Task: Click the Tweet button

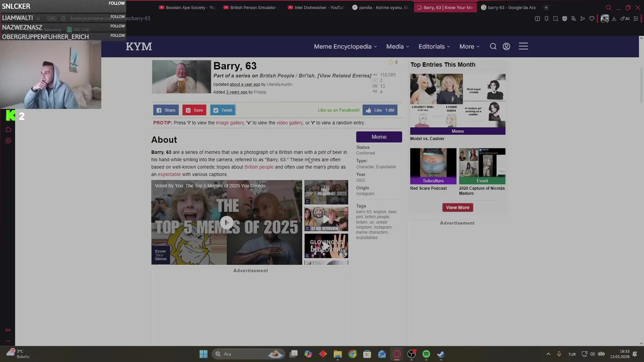Action: pos(223,110)
